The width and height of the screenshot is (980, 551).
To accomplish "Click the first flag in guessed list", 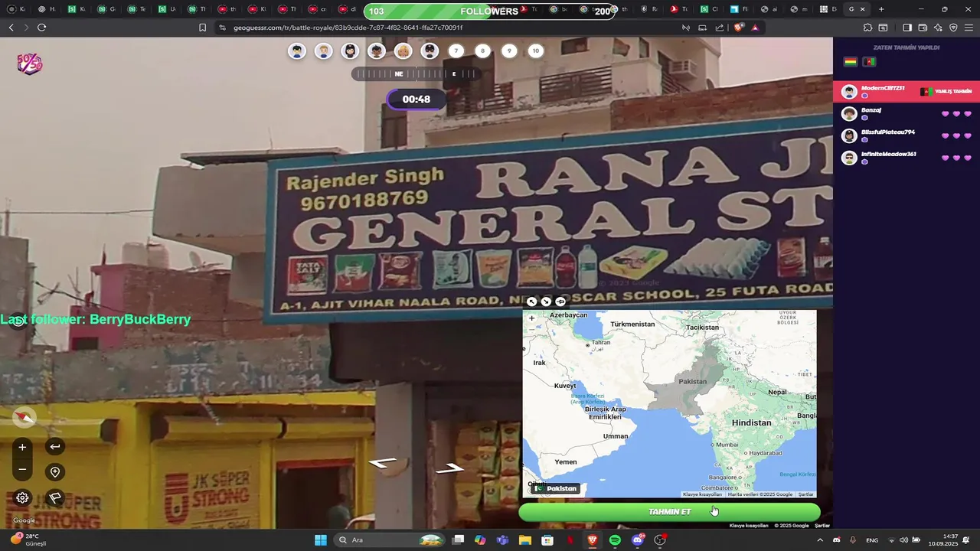I will point(850,62).
